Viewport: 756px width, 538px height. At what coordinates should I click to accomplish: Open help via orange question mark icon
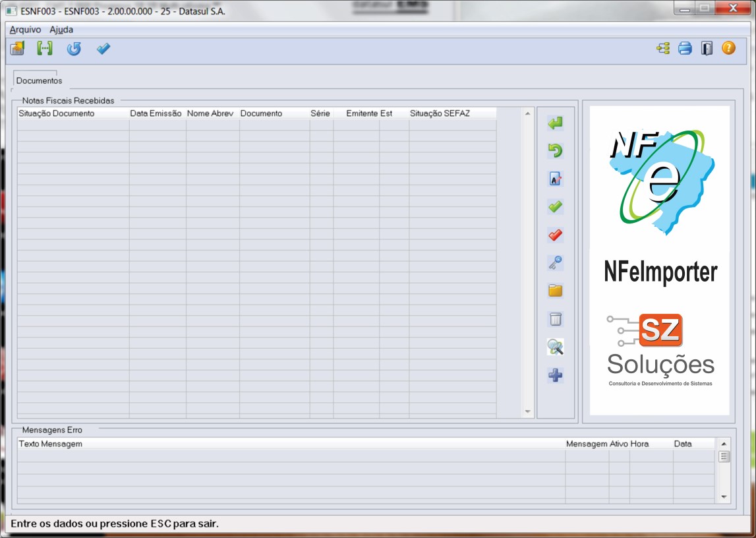pyautogui.click(x=728, y=47)
